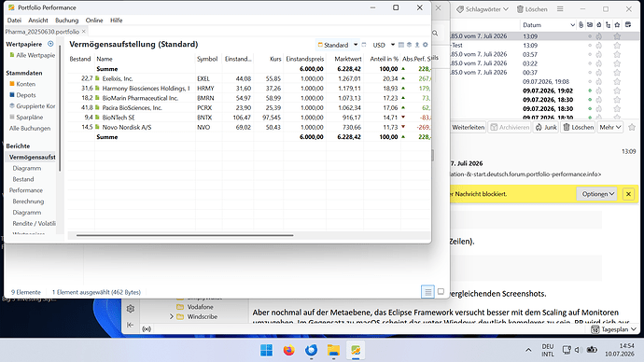Click the star column header in mail list

[x=617, y=25]
